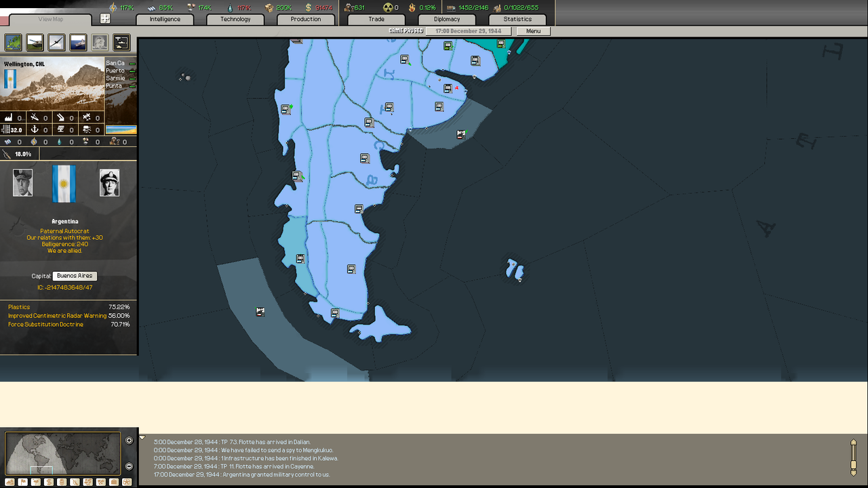This screenshot has height=488, width=868.
Task: Click the province anti-aircraft gun icon
Action: point(34,118)
